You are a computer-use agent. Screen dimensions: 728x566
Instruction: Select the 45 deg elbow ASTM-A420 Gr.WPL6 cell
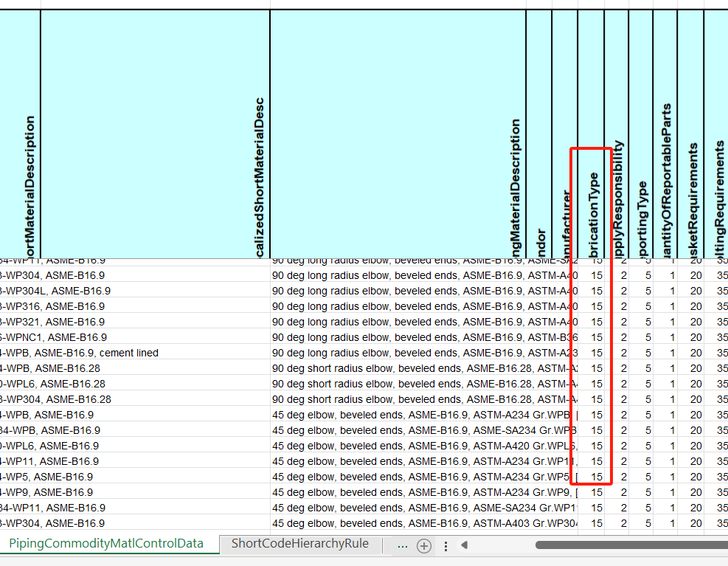(x=424, y=446)
